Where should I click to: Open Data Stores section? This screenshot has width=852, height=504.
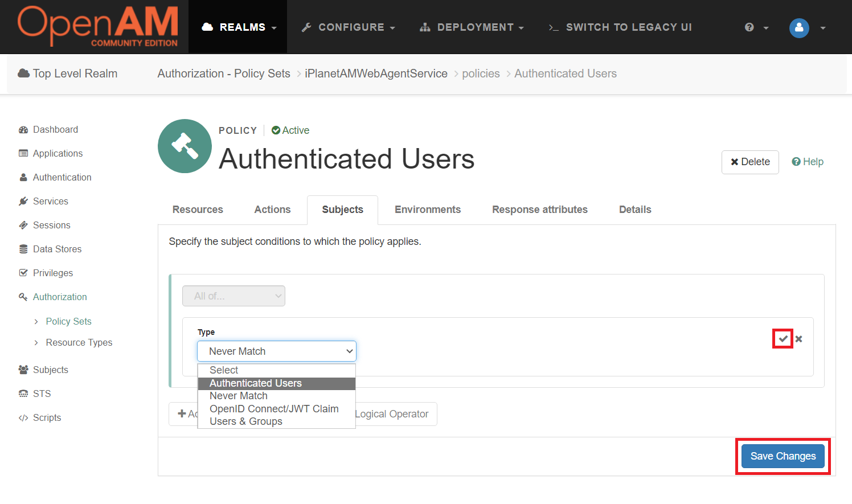(x=57, y=249)
